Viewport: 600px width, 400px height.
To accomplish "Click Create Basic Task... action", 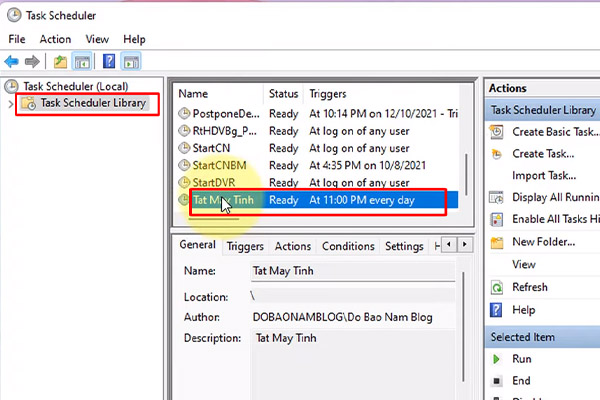I will click(x=556, y=132).
